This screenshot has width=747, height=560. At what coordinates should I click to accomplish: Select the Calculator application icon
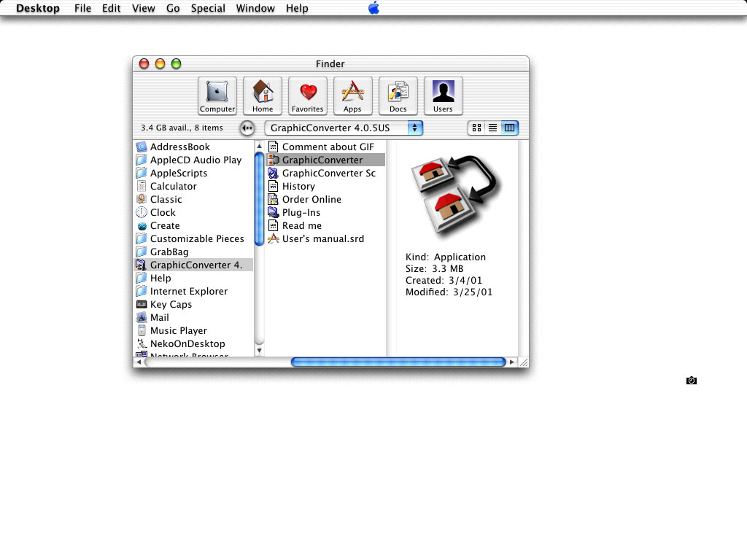142,186
